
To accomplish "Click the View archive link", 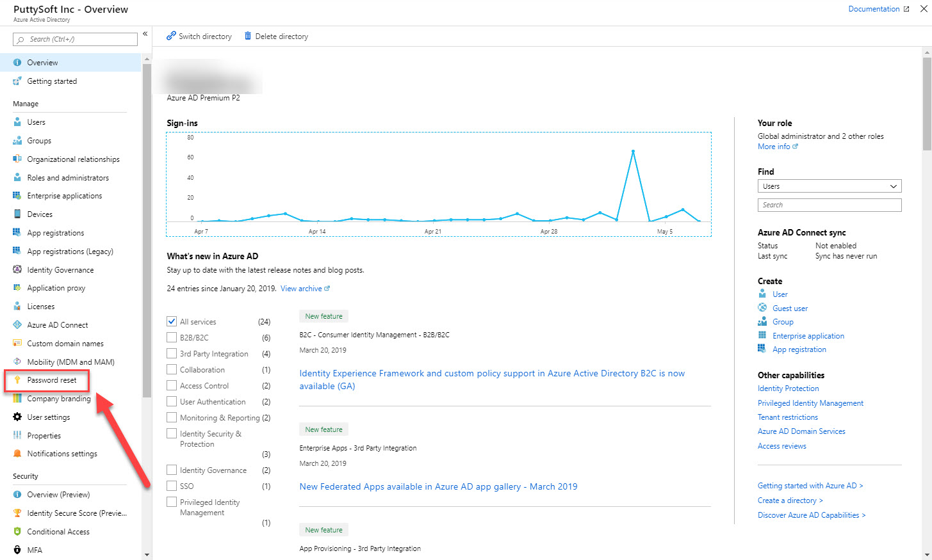I will tap(305, 289).
